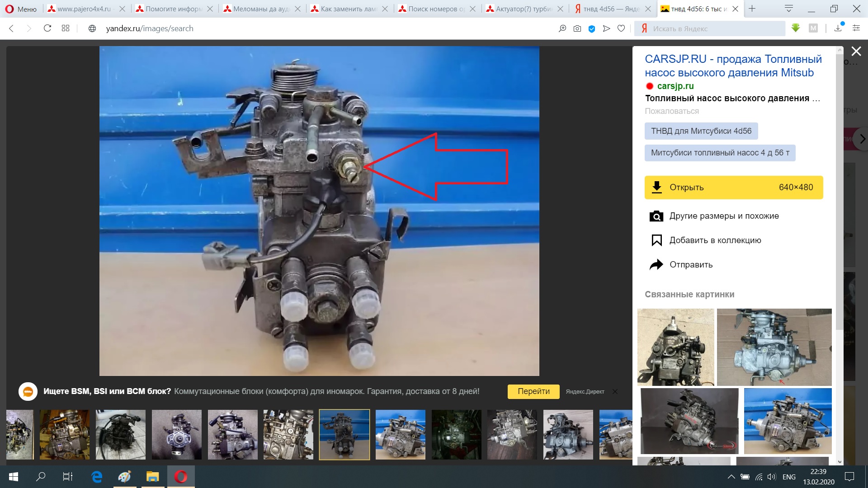Close the image viewer with the X

pos(856,51)
